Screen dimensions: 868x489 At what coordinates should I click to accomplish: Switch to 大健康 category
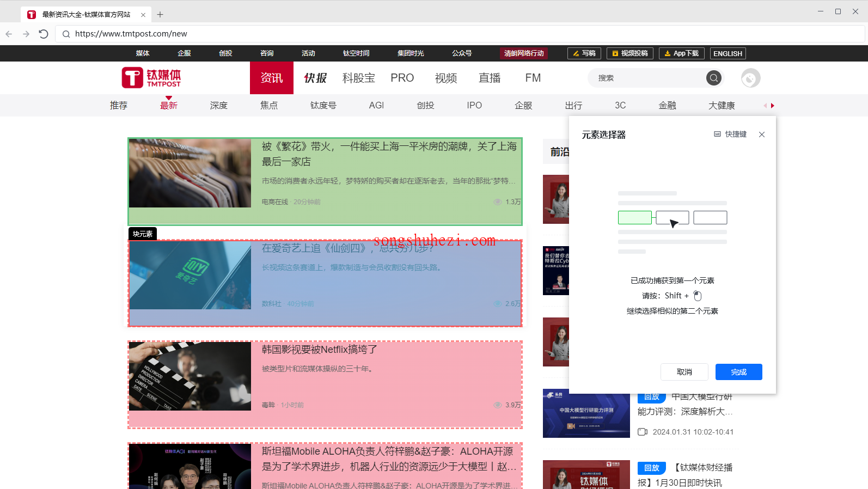722,106
